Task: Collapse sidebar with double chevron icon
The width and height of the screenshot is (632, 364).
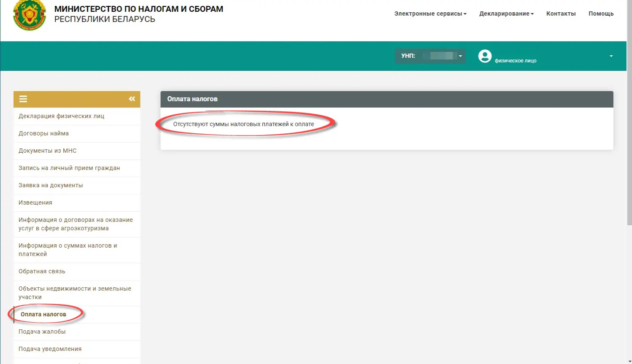Action: pyautogui.click(x=132, y=99)
